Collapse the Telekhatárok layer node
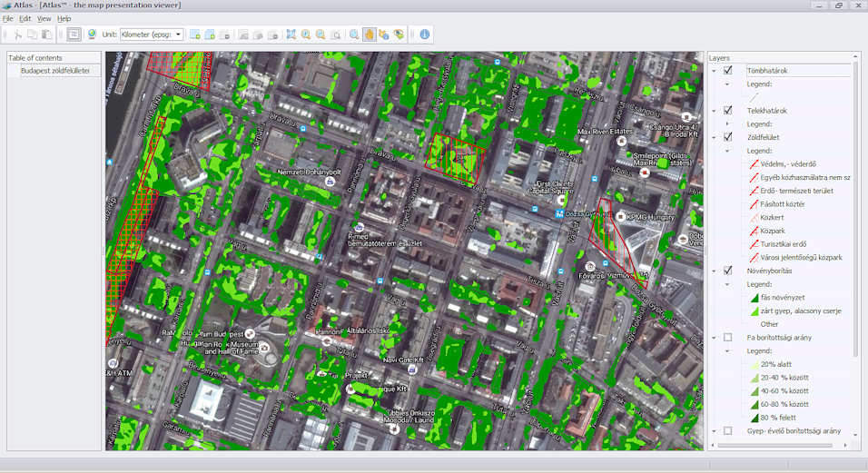 click(x=714, y=111)
